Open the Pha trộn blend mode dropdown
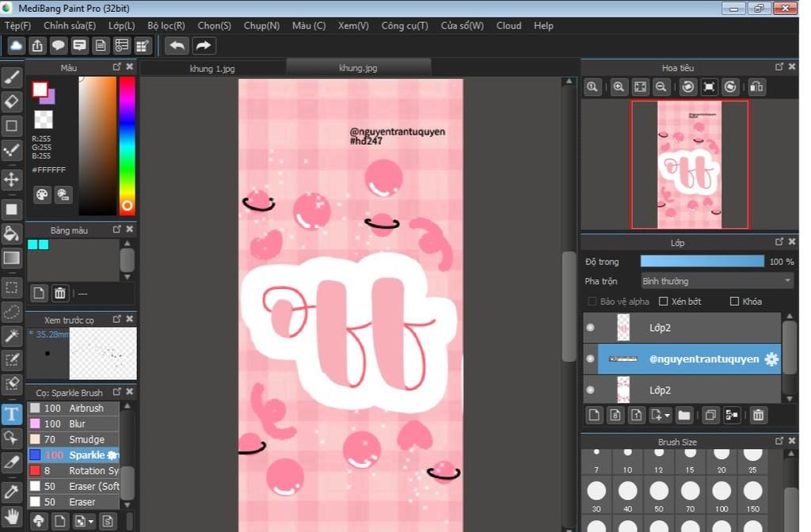This screenshot has width=811, height=532. click(x=717, y=281)
